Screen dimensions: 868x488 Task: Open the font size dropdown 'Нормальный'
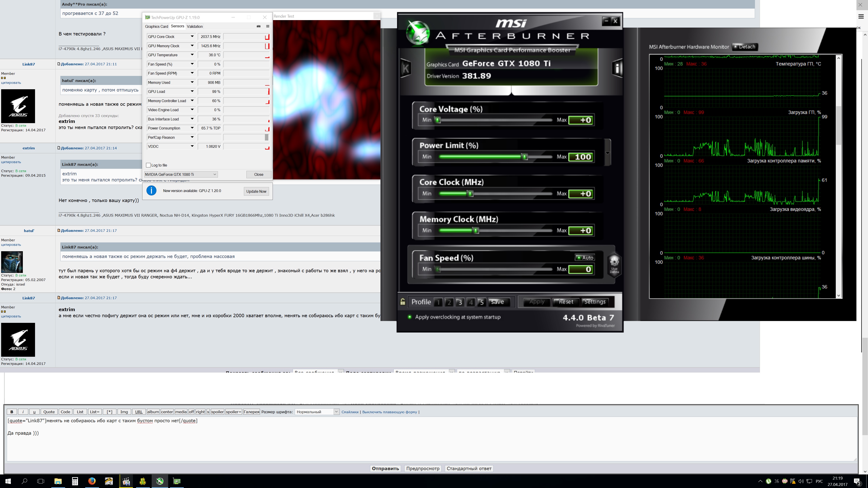coord(316,412)
